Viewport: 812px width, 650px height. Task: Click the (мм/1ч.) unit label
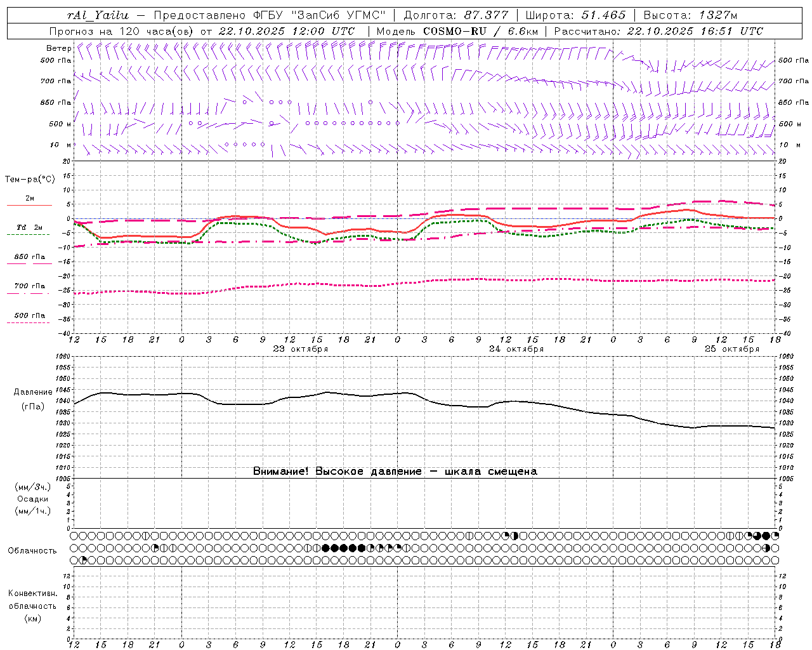point(32,511)
